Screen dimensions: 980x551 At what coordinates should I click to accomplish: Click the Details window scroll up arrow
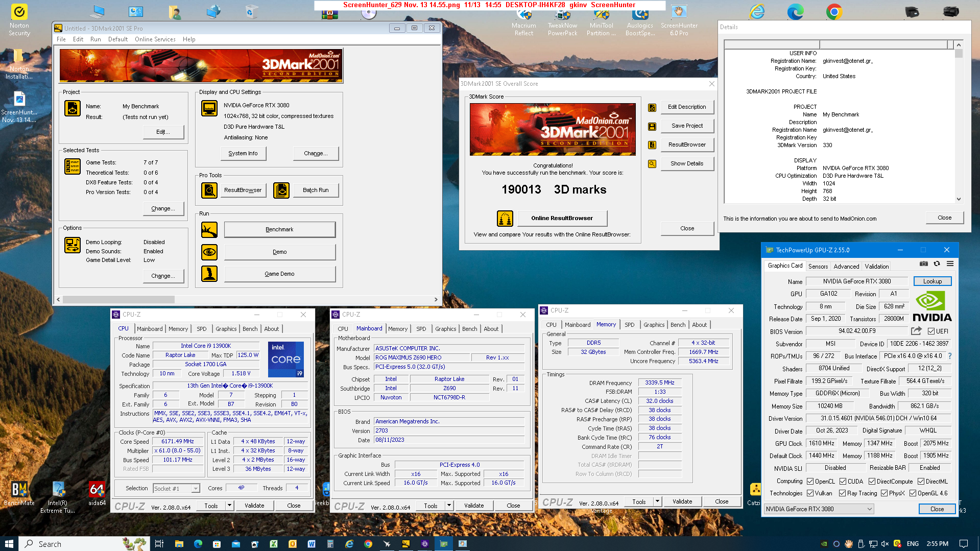point(959,45)
